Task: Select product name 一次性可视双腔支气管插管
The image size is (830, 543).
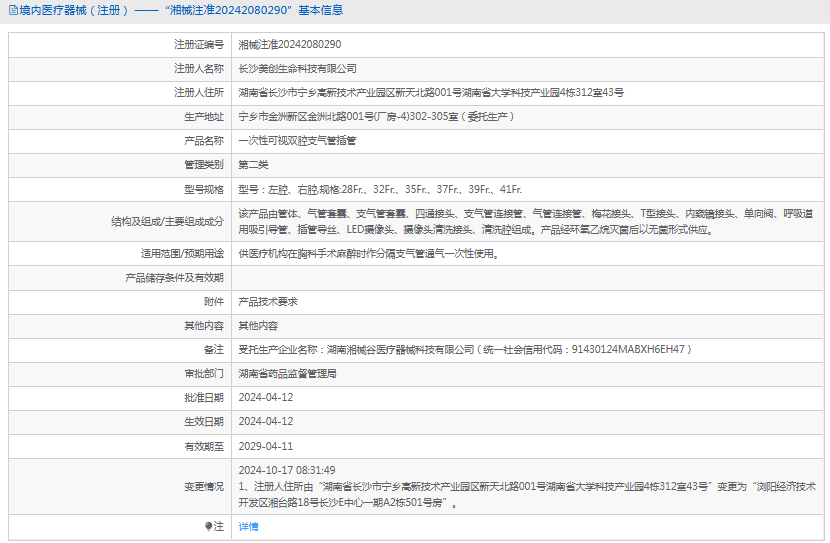Action: [297, 141]
